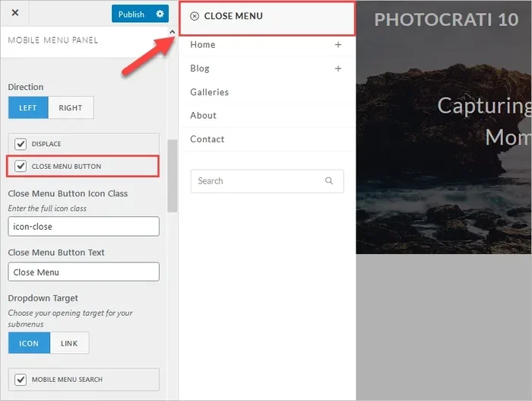Screen dimensions: 532x401
Task: Toggle the Mobile Menu Search checkbox
Action: pyautogui.click(x=21, y=379)
